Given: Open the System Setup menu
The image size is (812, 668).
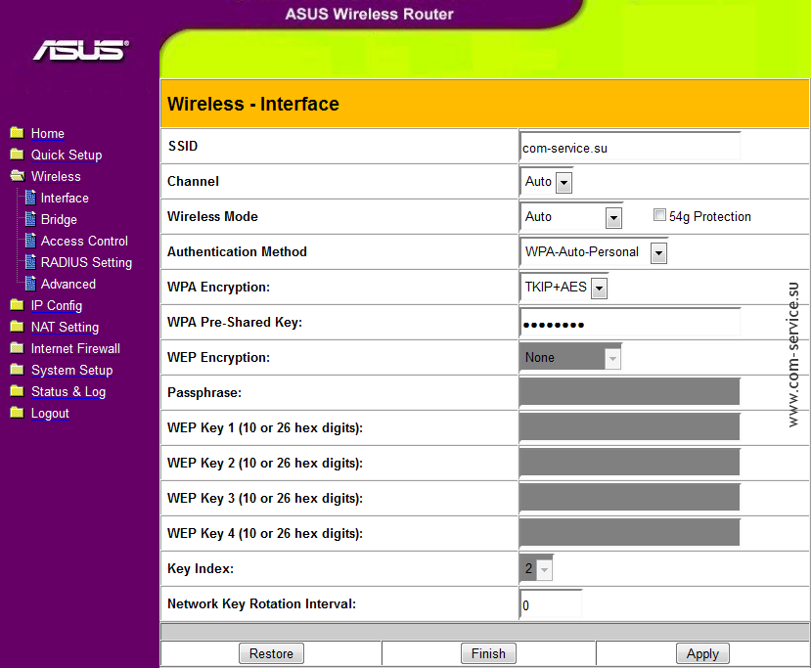Looking at the screenshot, I should pyautogui.click(x=72, y=371).
